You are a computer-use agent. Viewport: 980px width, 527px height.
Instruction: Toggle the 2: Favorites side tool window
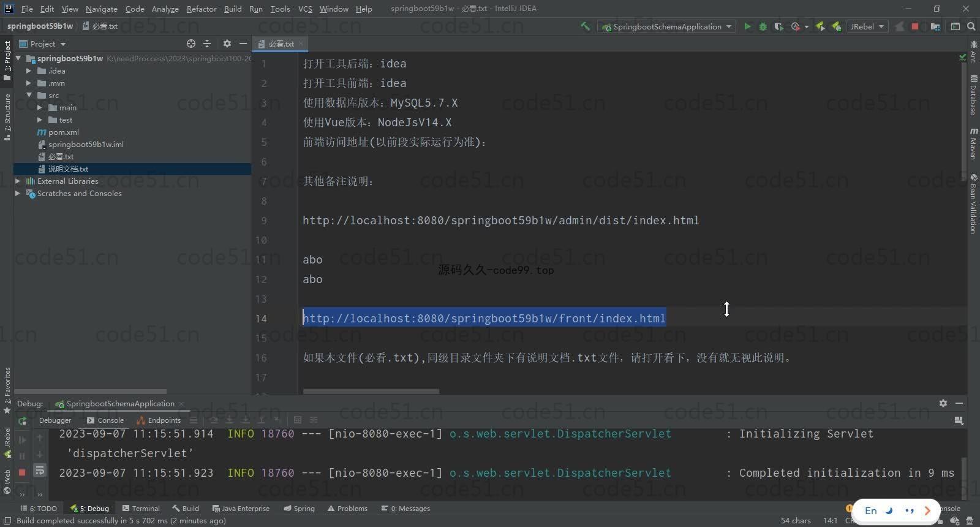[7, 390]
